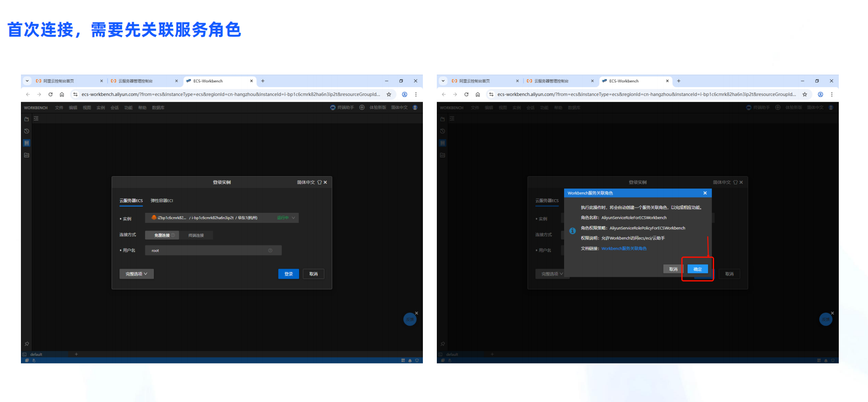Click 体验新版 in left Workbench header
The image size is (868, 402).
click(x=378, y=107)
